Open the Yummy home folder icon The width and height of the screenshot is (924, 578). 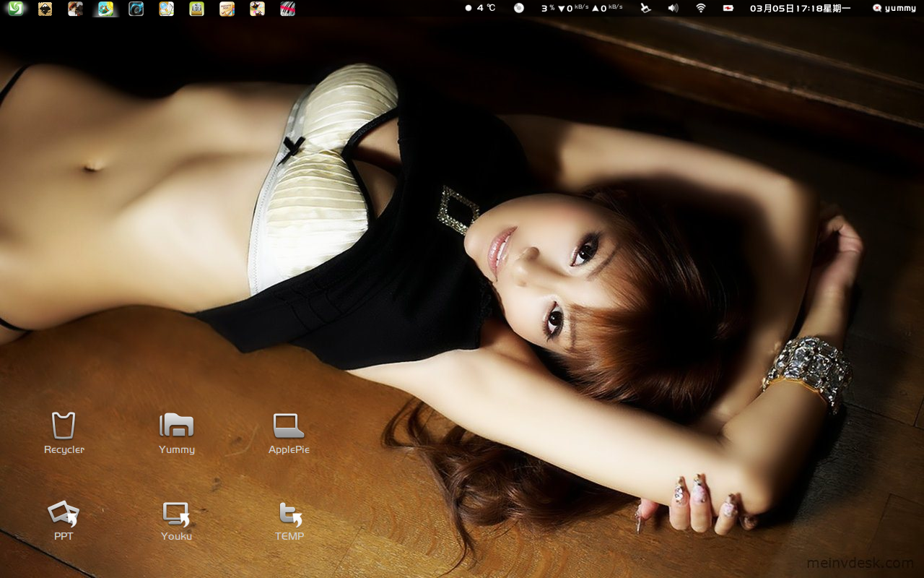point(177,425)
